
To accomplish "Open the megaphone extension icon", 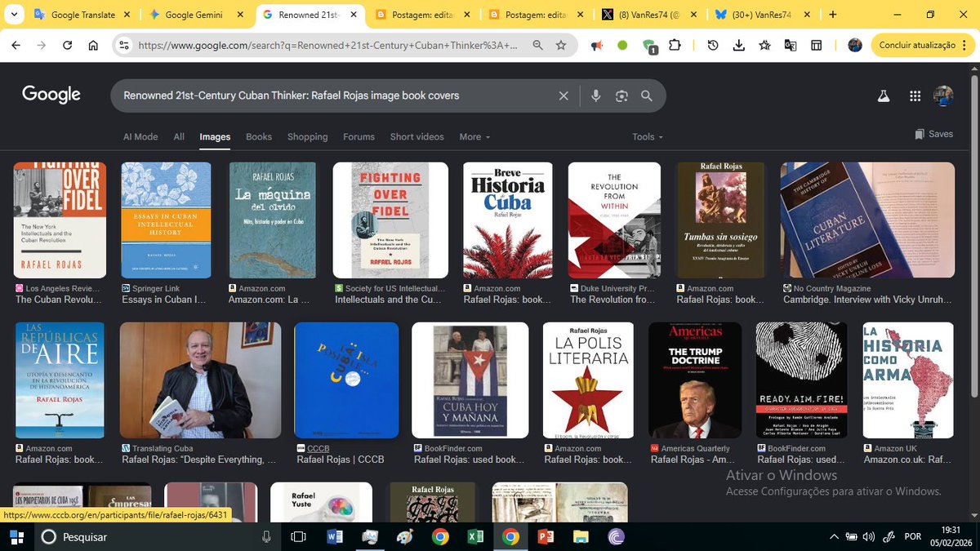I will coord(597,46).
